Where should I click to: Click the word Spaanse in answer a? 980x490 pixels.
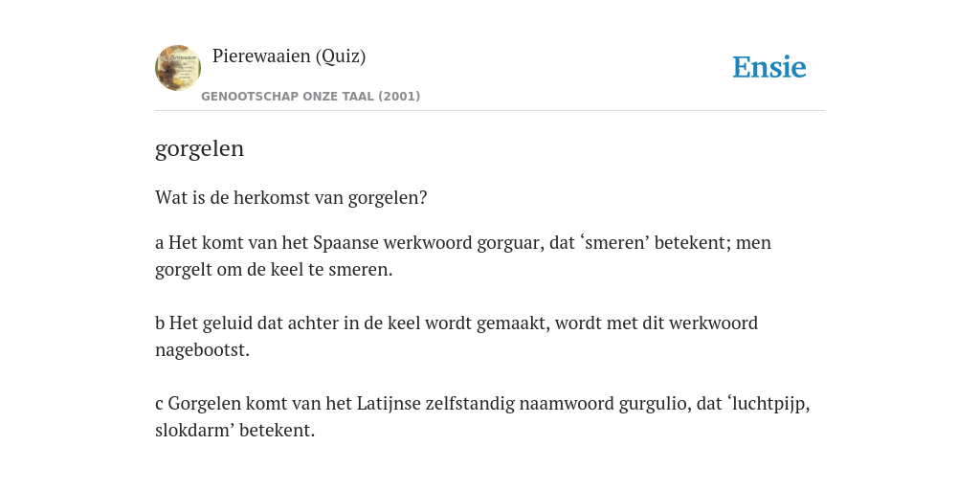point(345,242)
